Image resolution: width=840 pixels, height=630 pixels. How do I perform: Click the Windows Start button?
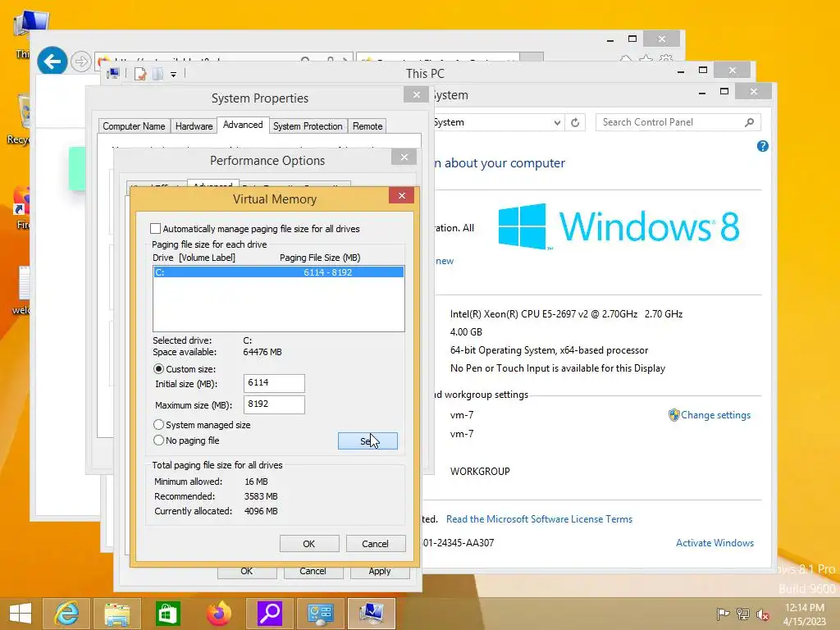click(x=20, y=614)
